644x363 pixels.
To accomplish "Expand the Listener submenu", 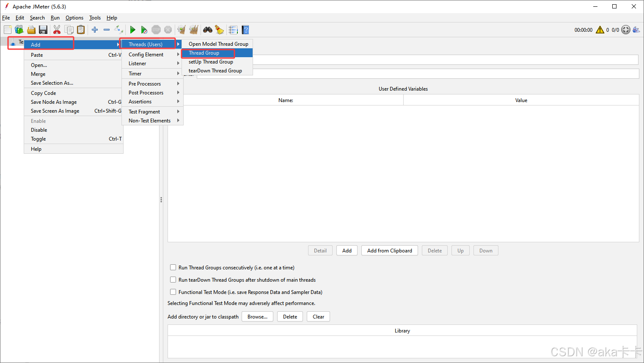I will 153,64.
